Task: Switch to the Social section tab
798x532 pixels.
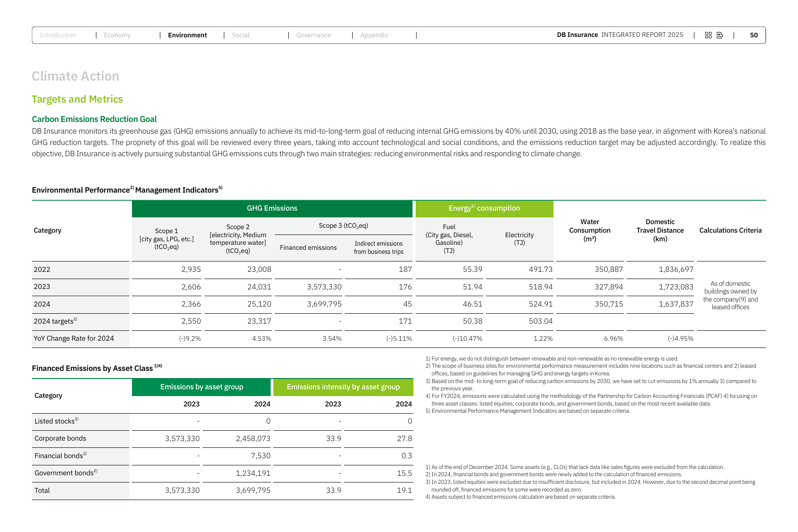Action: pos(240,35)
